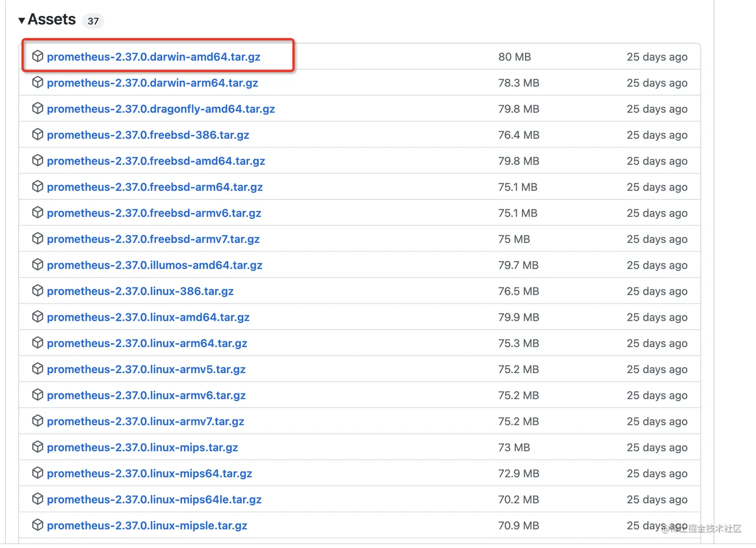This screenshot has width=756, height=548.
Task: Click package icon beside linux-armv6 tarball
Action: point(37,395)
